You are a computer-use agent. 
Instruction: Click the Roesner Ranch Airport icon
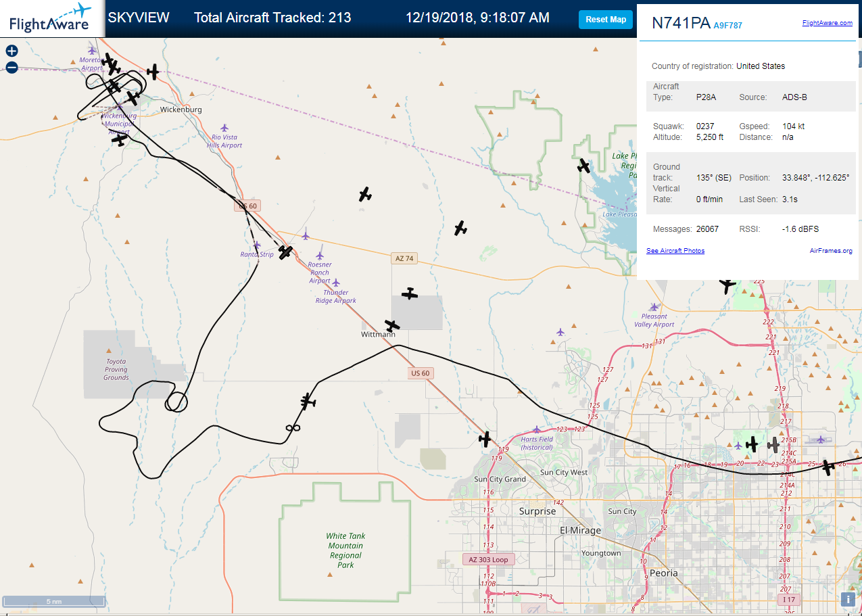[319, 256]
